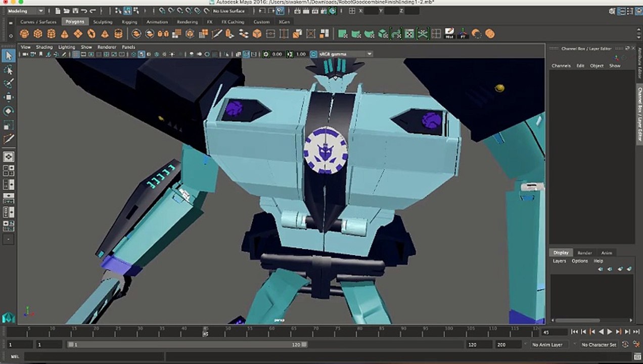
Task: Create a polygon pyramid from the shelf
Action: 105,34
